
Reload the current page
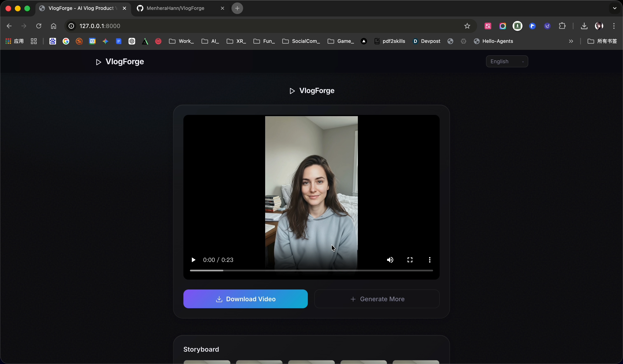pos(39,26)
